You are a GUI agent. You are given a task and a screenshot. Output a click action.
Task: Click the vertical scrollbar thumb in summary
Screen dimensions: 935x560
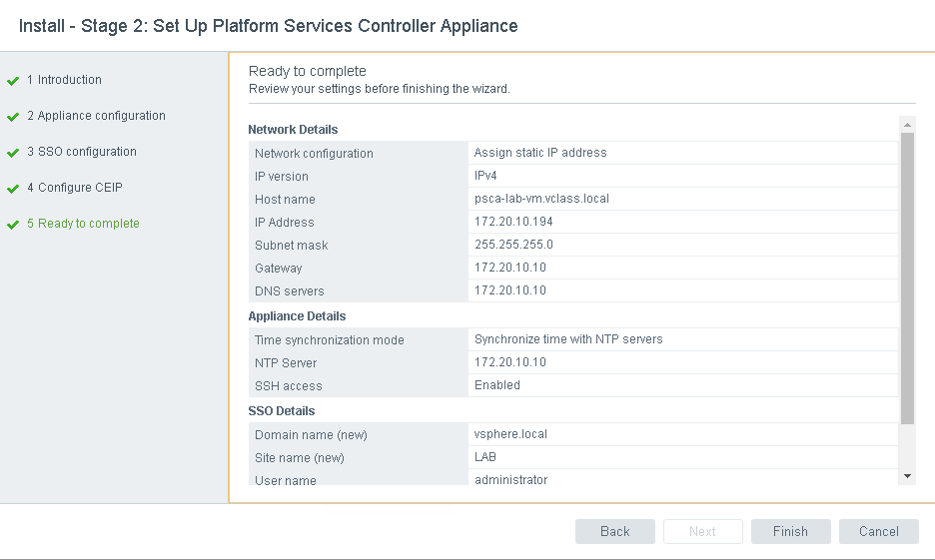(907, 278)
